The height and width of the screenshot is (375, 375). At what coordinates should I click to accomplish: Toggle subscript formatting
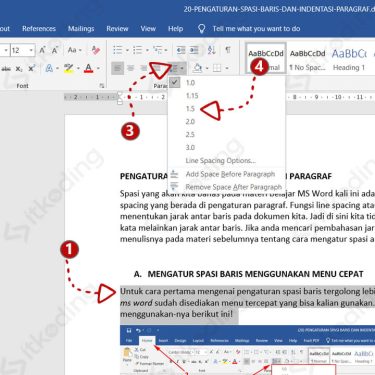[19, 69]
